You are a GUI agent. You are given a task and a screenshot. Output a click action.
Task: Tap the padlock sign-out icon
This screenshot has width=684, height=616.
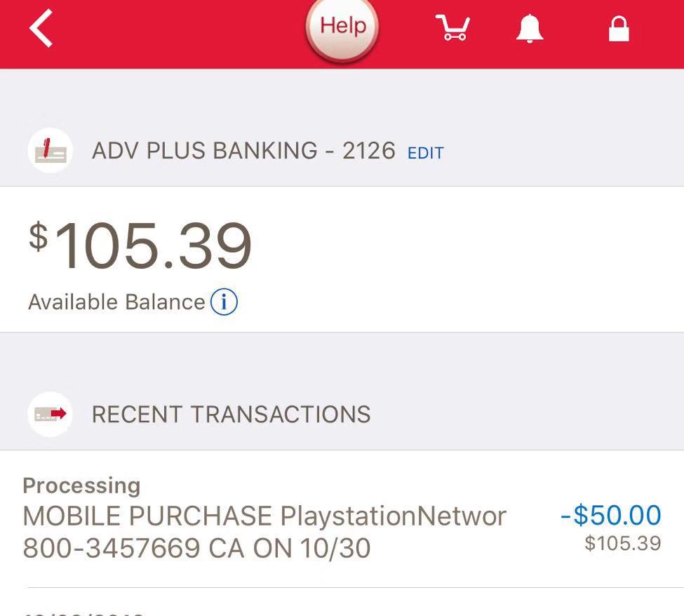pos(619,29)
